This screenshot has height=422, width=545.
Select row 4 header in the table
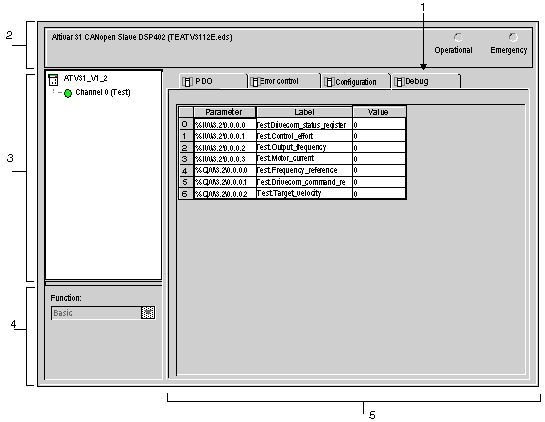(x=185, y=170)
